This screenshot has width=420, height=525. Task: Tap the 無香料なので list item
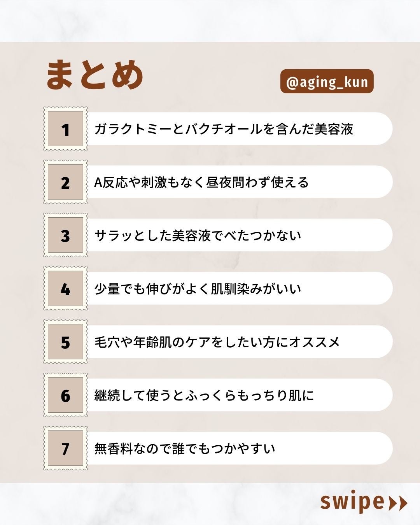click(185, 448)
